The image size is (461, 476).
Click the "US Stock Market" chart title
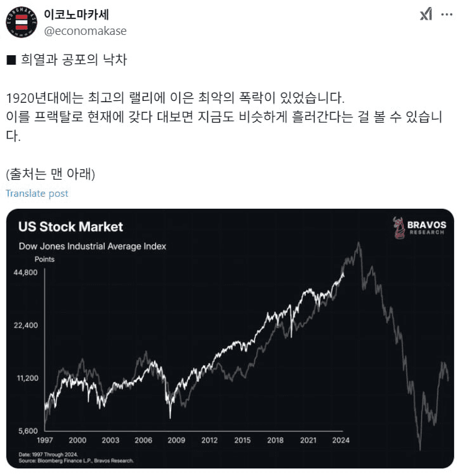click(70, 227)
